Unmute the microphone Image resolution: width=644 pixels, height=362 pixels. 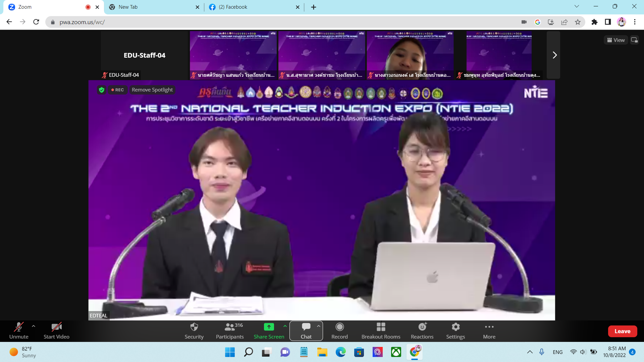[x=19, y=327]
